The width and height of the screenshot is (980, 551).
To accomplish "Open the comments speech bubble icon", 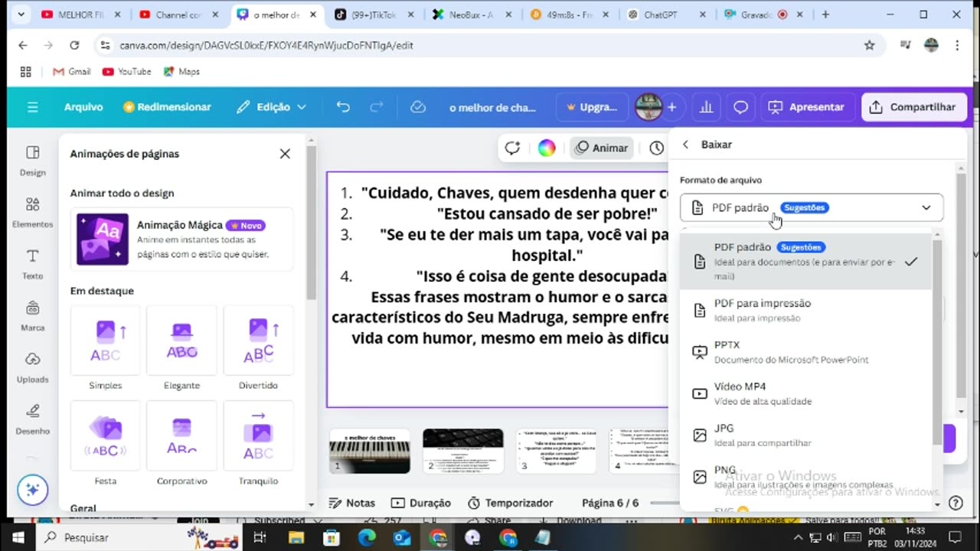I will (x=740, y=107).
